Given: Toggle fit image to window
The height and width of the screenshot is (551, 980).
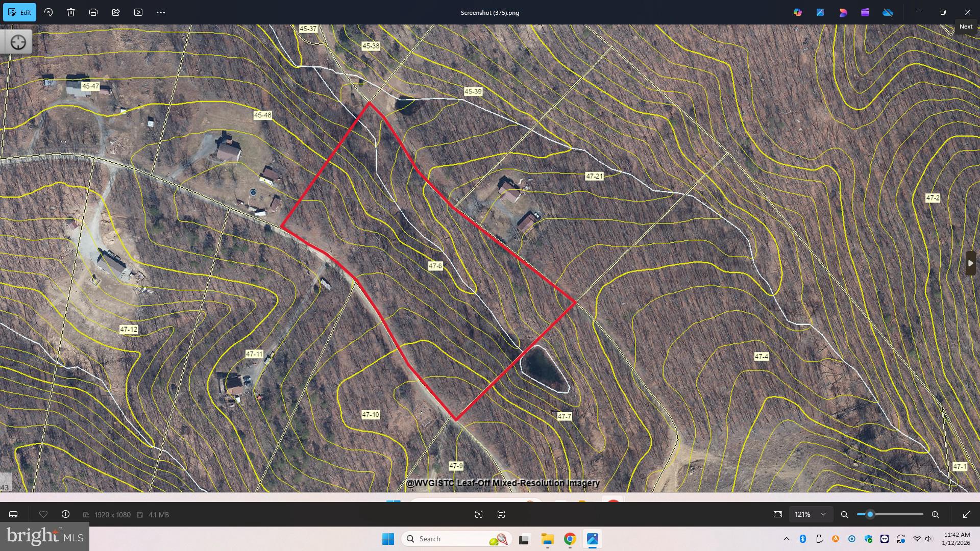Looking at the screenshot, I should pos(778,514).
